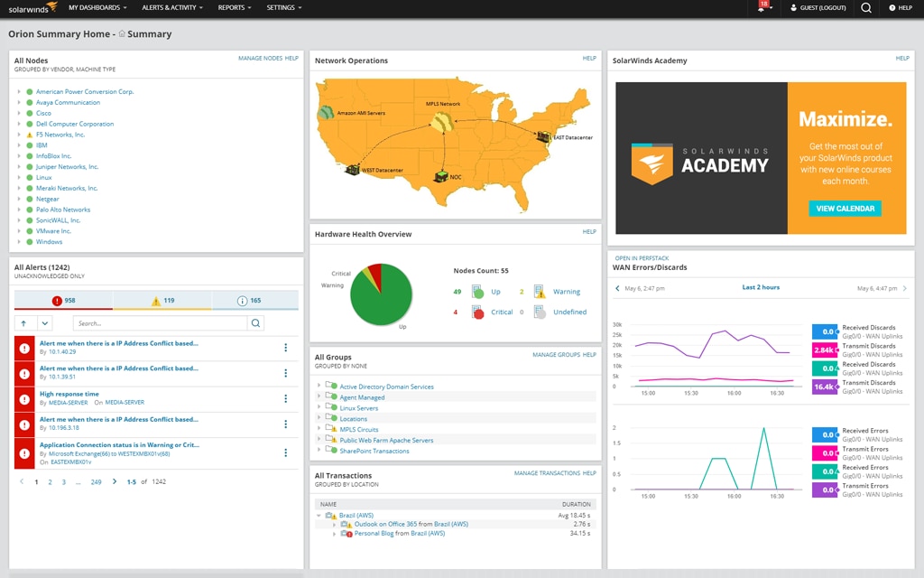Viewport: 924px width, 578px height.
Task: Click MANAGE GROUPS link
Action: click(x=556, y=354)
